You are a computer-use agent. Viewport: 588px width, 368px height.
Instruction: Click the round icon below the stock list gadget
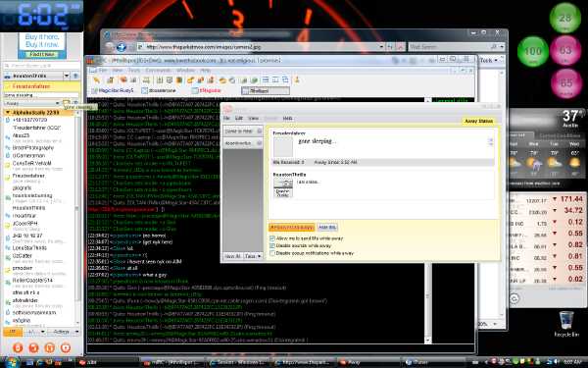click(514, 299)
